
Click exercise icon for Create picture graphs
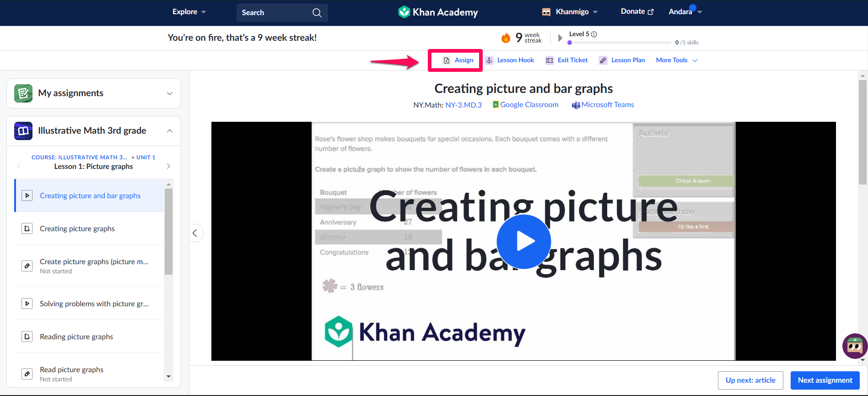pos(27,266)
